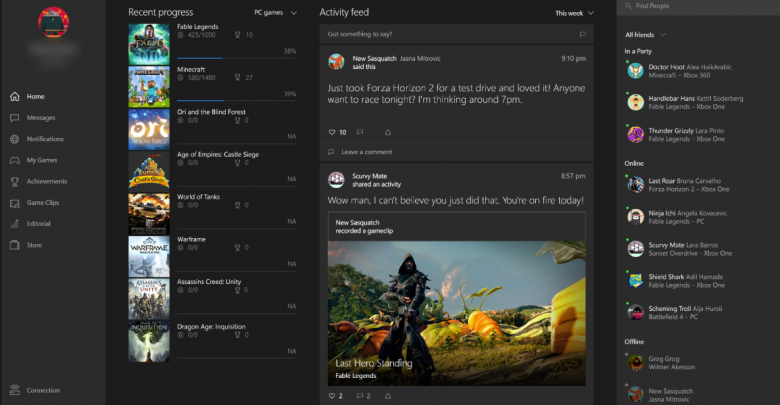Viewport: 780px width, 405px height.
Task: Open New Sasquatch avatar in activity feed
Action: pos(336,62)
